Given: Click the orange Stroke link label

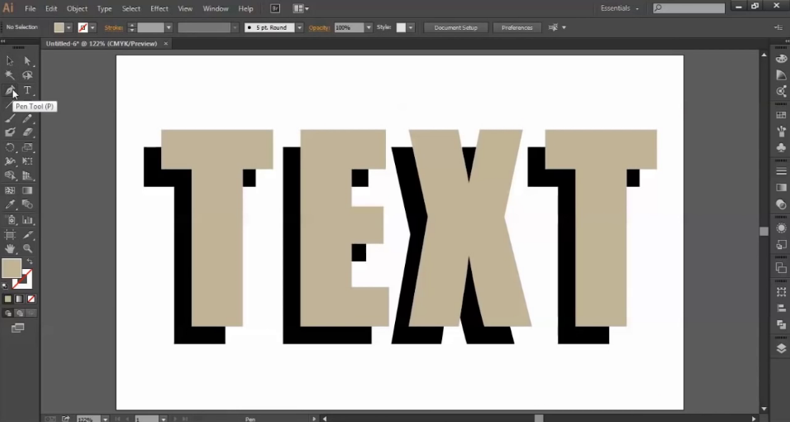Looking at the screenshot, I should click(x=113, y=28).
